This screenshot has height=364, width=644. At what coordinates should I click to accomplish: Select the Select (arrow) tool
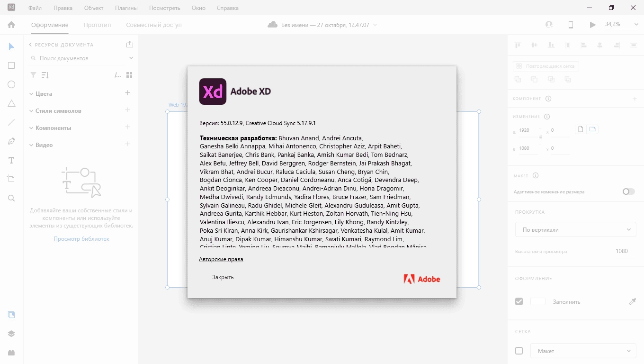click(12, 46)
